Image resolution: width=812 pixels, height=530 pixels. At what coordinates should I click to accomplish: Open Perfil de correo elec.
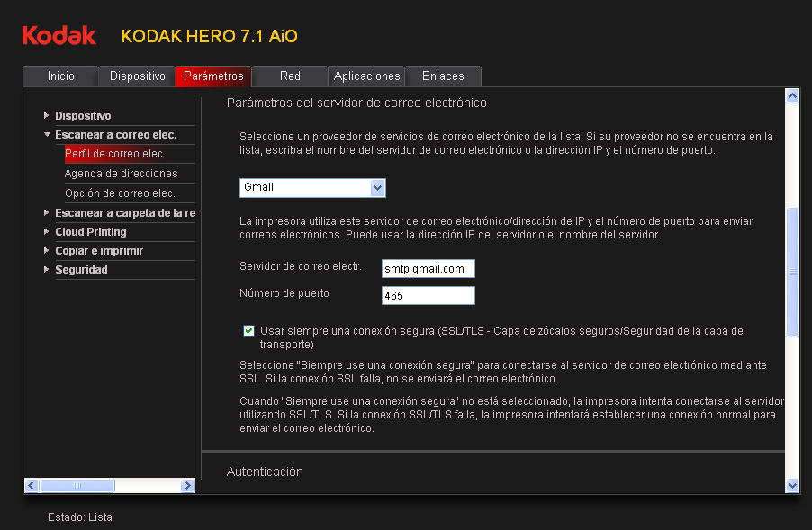115,154
